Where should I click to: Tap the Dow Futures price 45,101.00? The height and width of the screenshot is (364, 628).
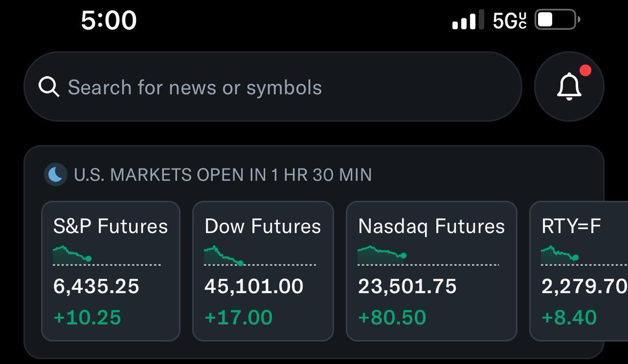coord(254,286)
